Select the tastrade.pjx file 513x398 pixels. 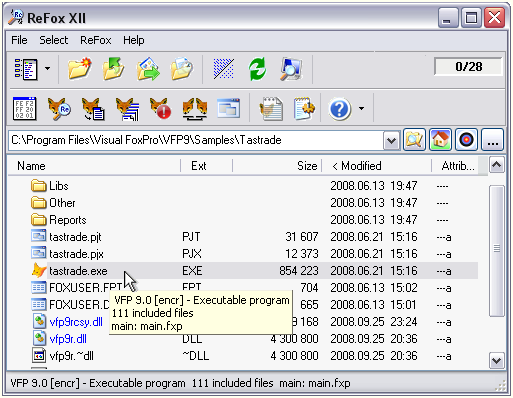(x=76, y=254)
